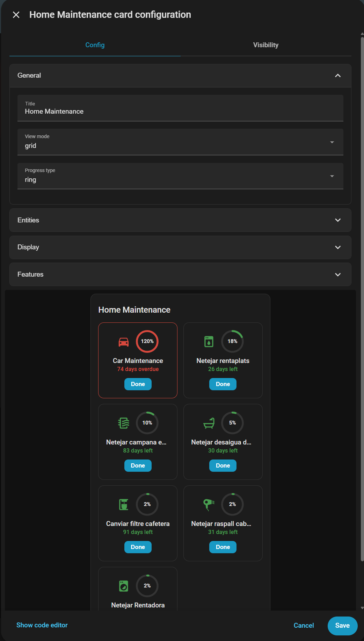The width and height of the screenshot is (364, 641).
Task: Mark Netejar desaigua as Done
Action: [x=223, y=465]
